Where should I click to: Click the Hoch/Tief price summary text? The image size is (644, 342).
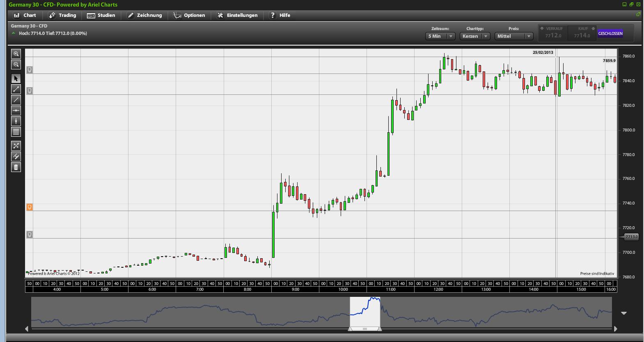tap(53, 33)
